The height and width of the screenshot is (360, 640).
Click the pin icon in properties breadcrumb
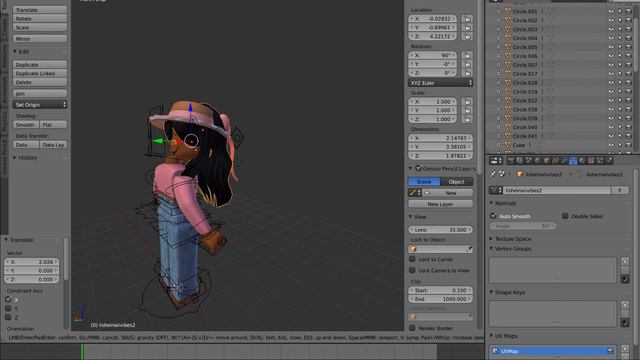(493, 174)
